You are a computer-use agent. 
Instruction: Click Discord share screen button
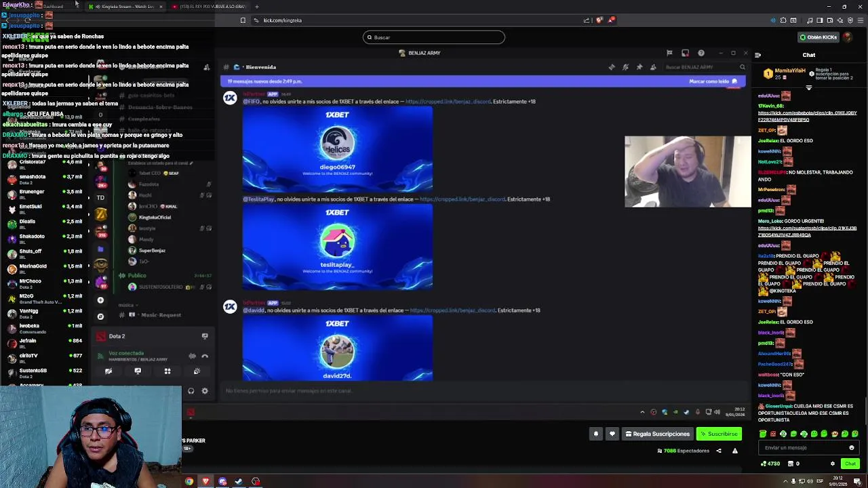138,371
